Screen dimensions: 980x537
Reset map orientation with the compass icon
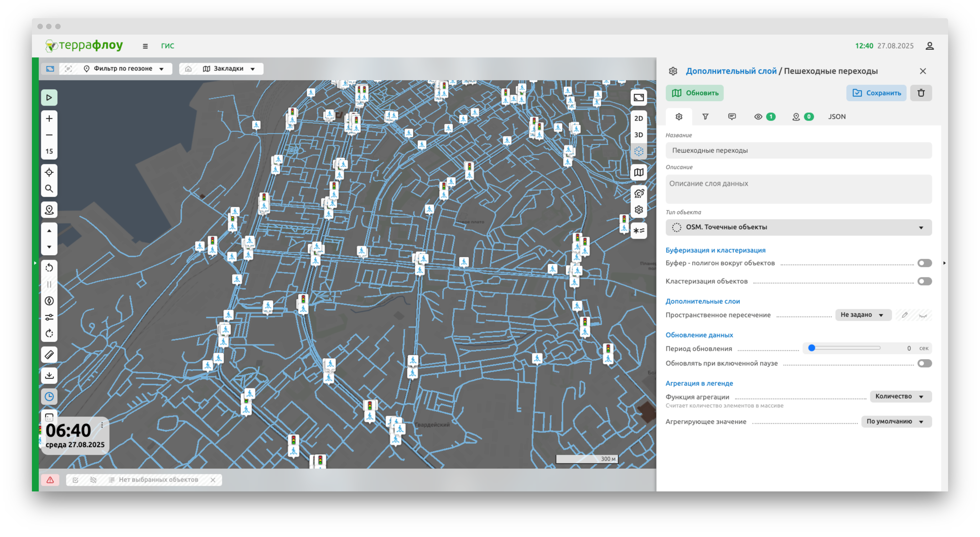49,301
